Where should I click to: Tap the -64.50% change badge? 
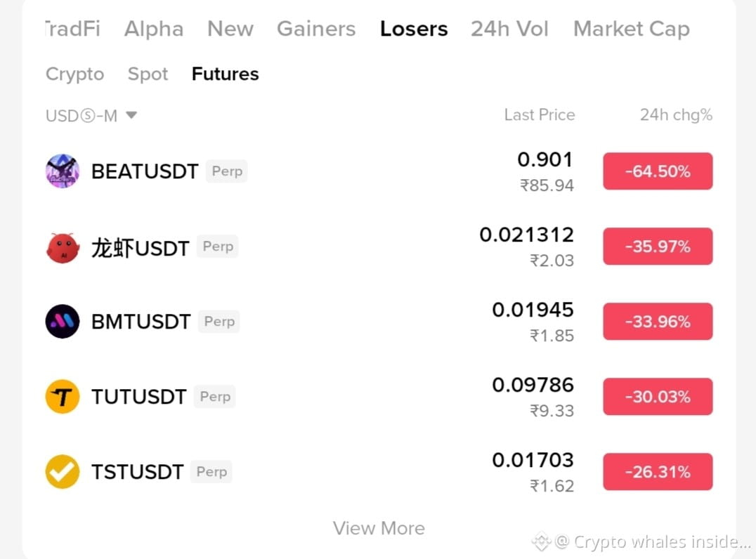coord(658,171)
